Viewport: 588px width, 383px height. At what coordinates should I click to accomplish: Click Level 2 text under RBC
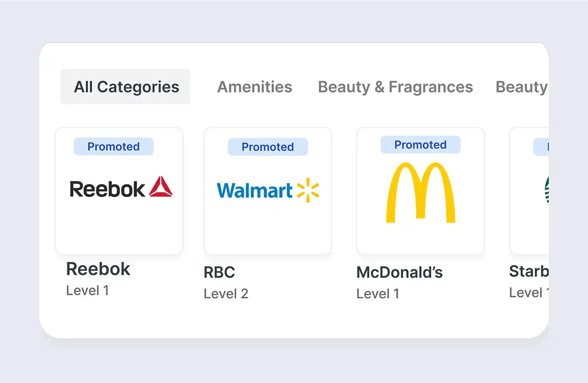(x=226, y=294)
